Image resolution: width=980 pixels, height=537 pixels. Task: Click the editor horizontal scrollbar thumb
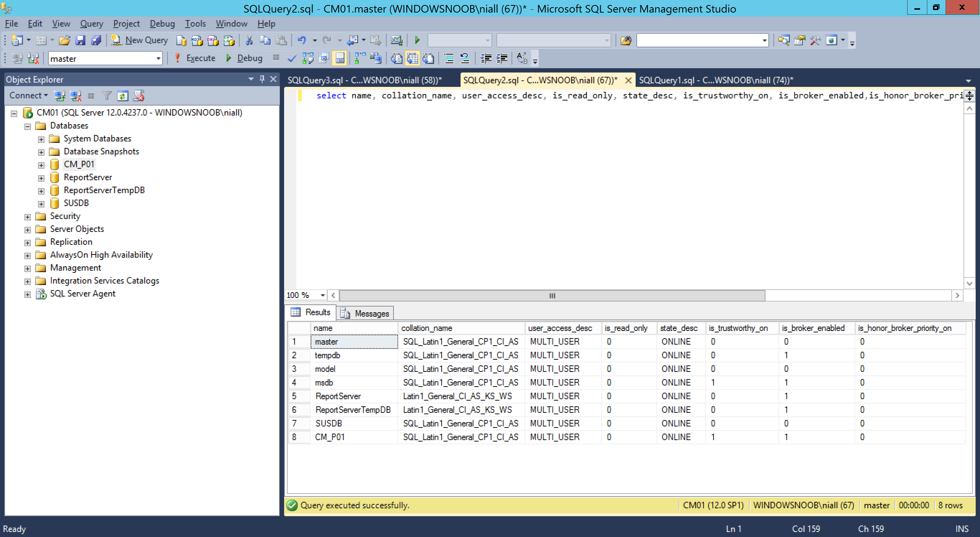(x=552, y=295)
